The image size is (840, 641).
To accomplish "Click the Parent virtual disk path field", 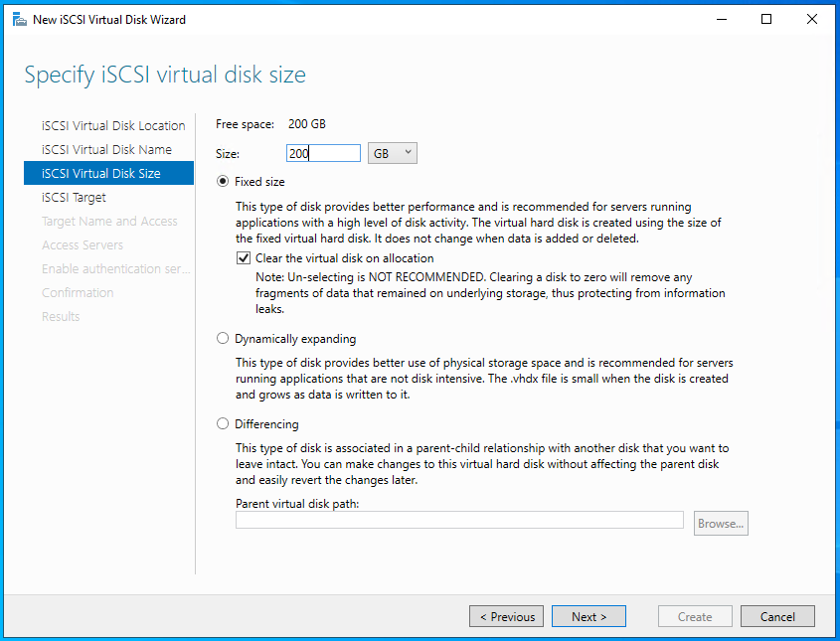I will click(458, 520).
